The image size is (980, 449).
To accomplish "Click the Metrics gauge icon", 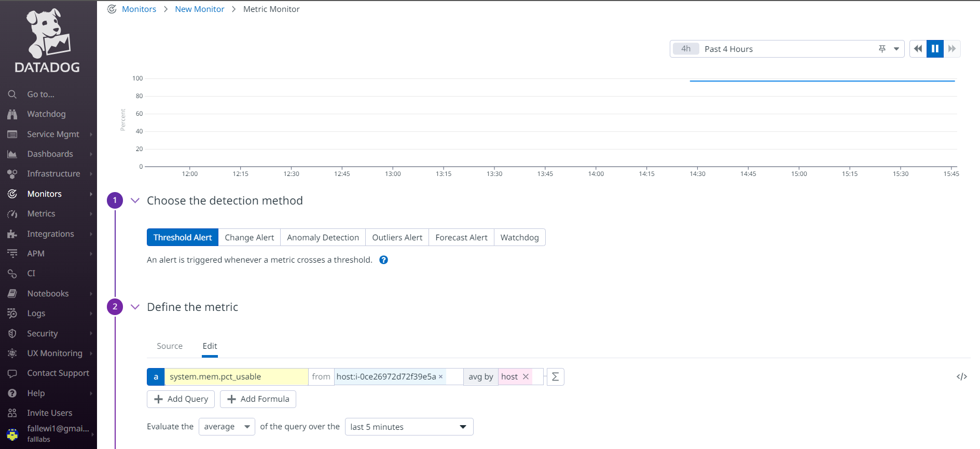I will click(x=12, y=214).
